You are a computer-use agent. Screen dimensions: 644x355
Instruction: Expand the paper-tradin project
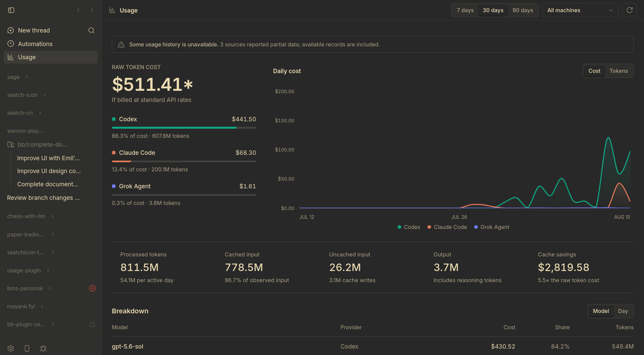coord(53,234)
